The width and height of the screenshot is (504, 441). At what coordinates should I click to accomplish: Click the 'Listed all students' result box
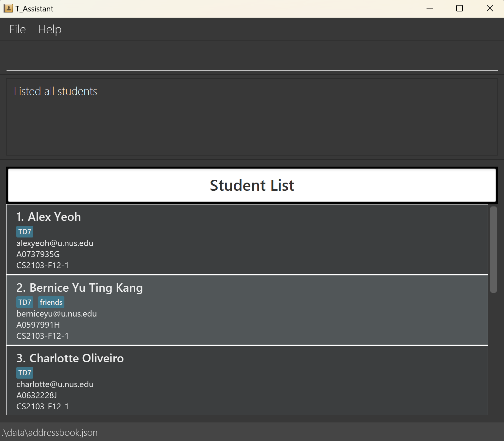(x=252, y=117)
